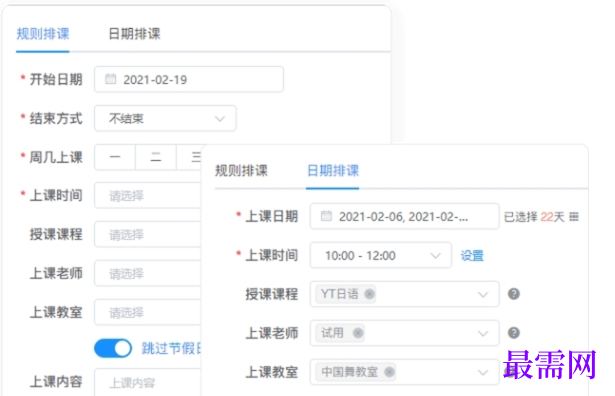Click the 设置 link
615x396 pixels.
(472, 256)
